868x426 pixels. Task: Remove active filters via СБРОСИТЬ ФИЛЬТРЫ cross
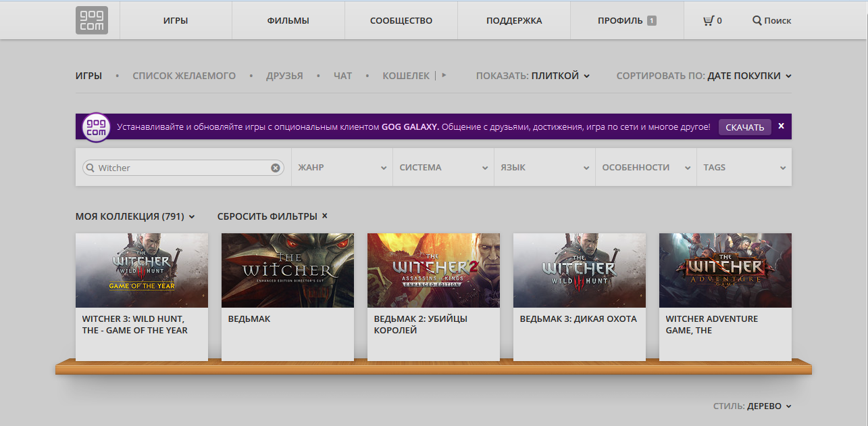click(324, 216)
